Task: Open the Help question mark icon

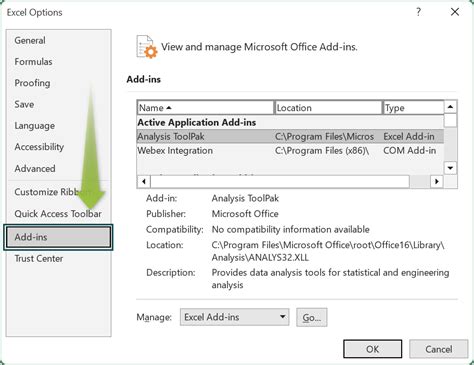Action: 418,12
